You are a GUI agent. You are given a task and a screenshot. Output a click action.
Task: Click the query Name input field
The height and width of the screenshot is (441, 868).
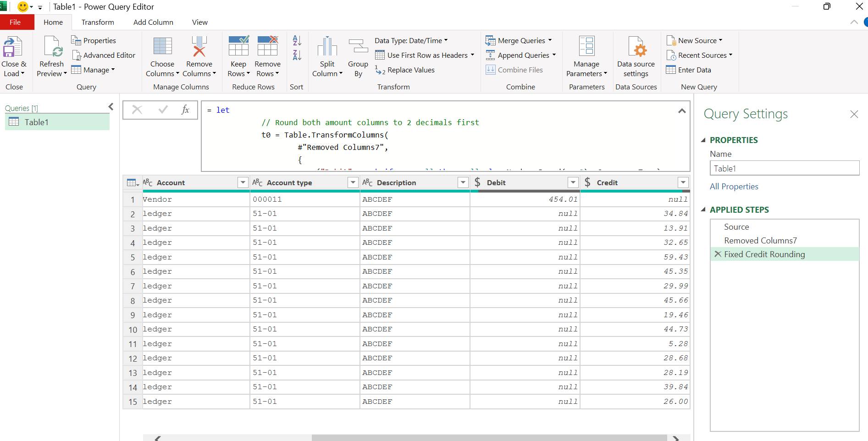[785, 168]
